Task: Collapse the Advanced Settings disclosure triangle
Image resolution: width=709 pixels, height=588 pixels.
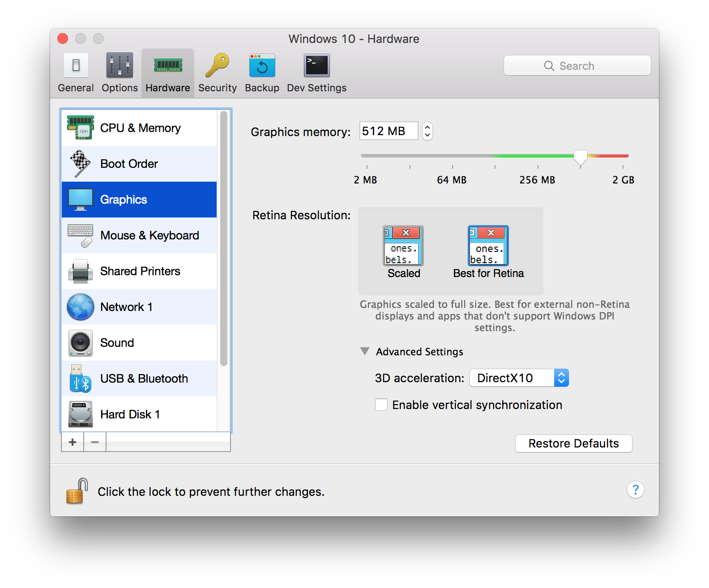Action: (x=365, y=351)
